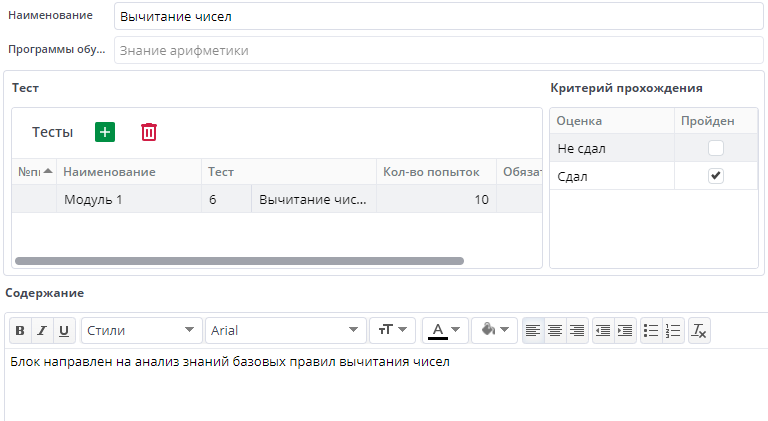Open the font size dropdown

(x=392, y=330)
